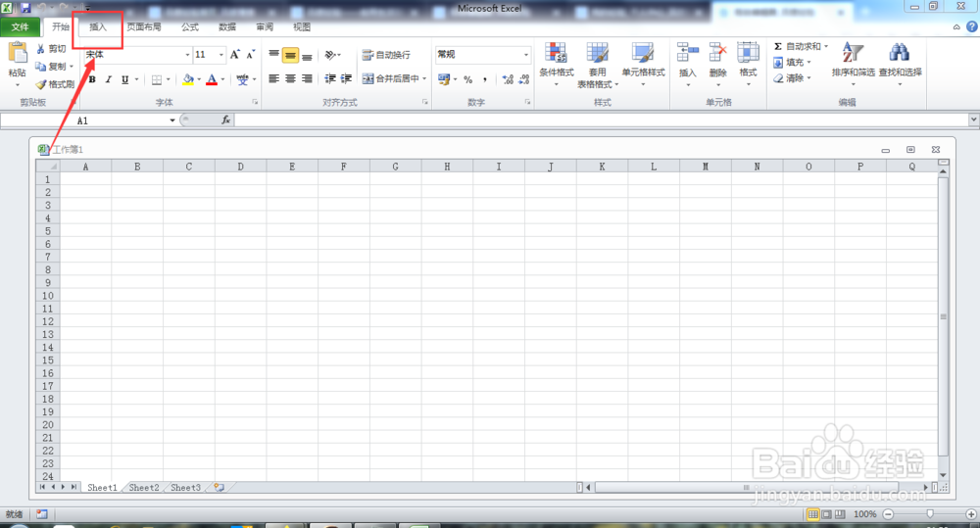Expand Merge & Center (合并后居中) dropdown arrow
The image size is (980, 528).
coord(424,78)
